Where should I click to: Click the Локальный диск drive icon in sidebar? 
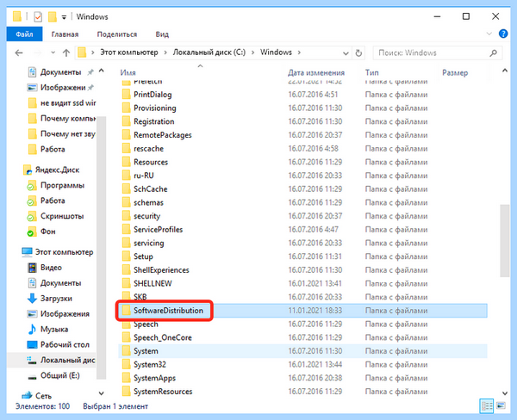coord(32,360)
